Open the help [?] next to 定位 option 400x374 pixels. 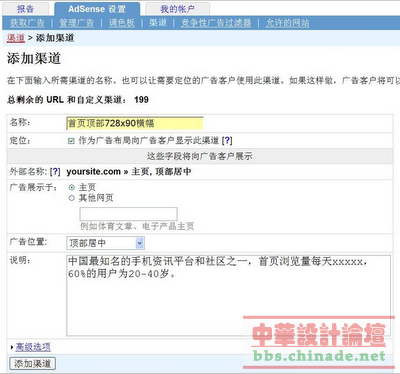pyautogui.click(x=227, y=141)
